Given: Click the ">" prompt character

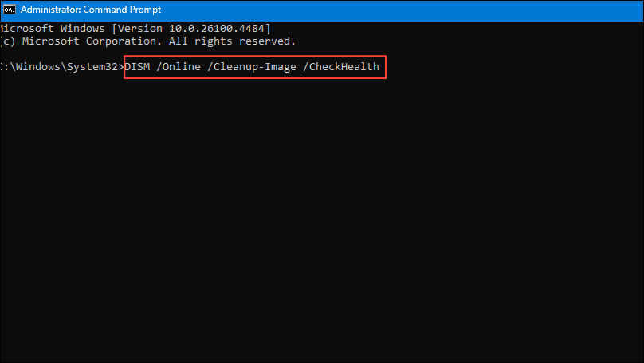Looking at the screenshot, I should (122, 67).
